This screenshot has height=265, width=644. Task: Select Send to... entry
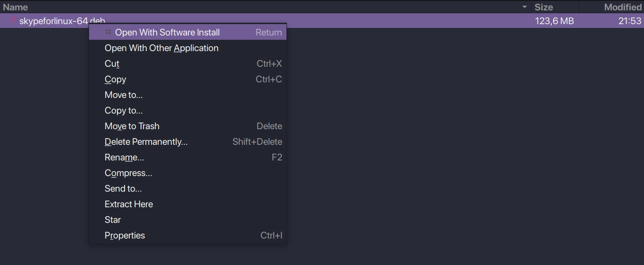(188, 188)
